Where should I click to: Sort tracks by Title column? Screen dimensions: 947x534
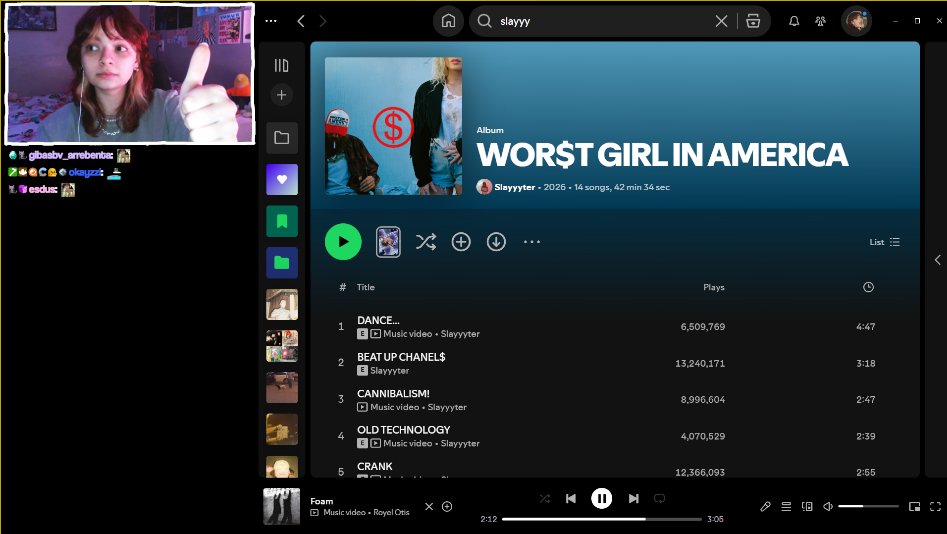coord(365,287)
